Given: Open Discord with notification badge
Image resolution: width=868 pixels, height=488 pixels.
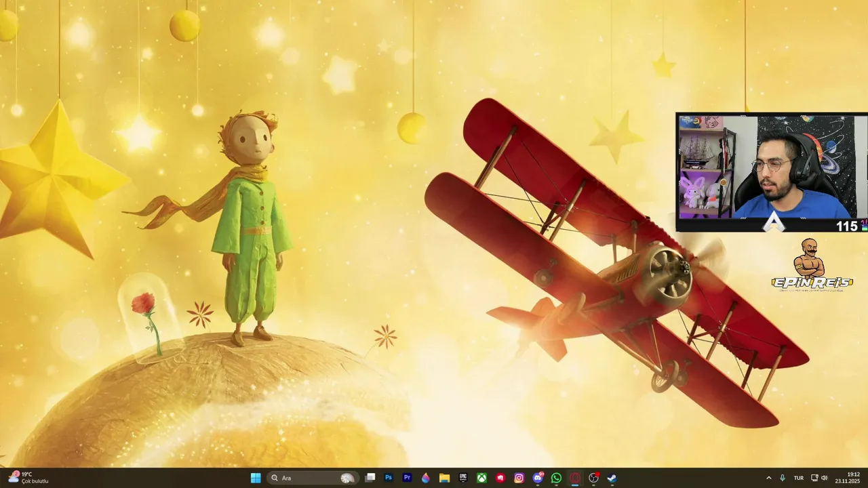Looking at the screenshot, I should [538, 478].
